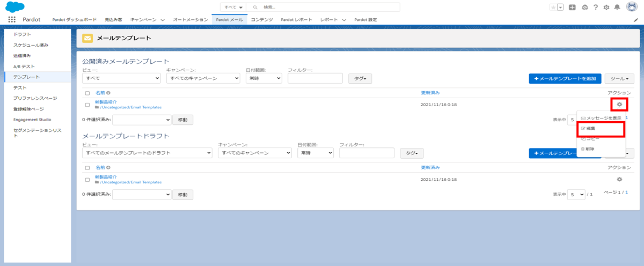Open folder link under published 新製品紹介

[130, 107]
